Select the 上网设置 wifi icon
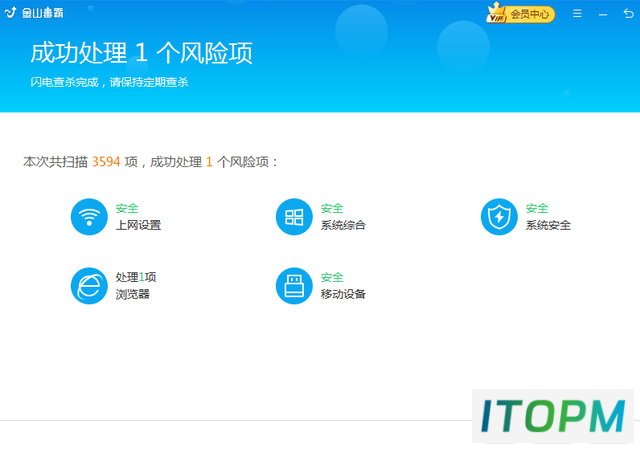The width and height of the screenshot is (640, 449). [89, 217]
